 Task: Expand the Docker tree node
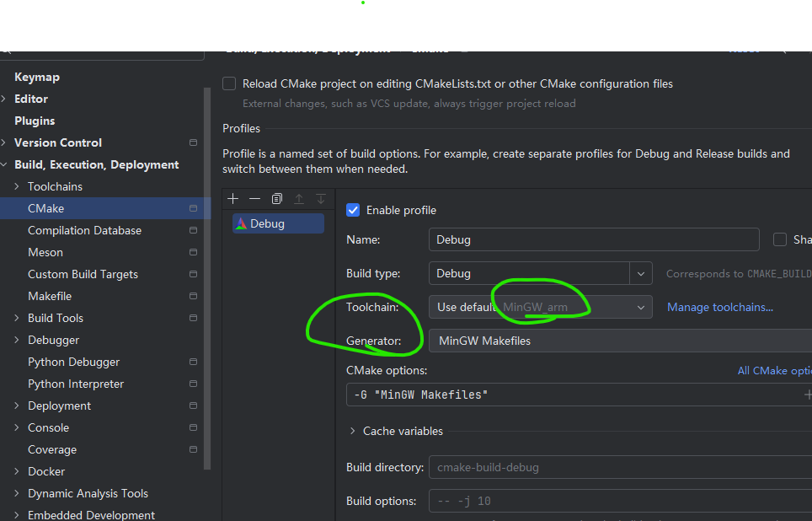point(17,471)
